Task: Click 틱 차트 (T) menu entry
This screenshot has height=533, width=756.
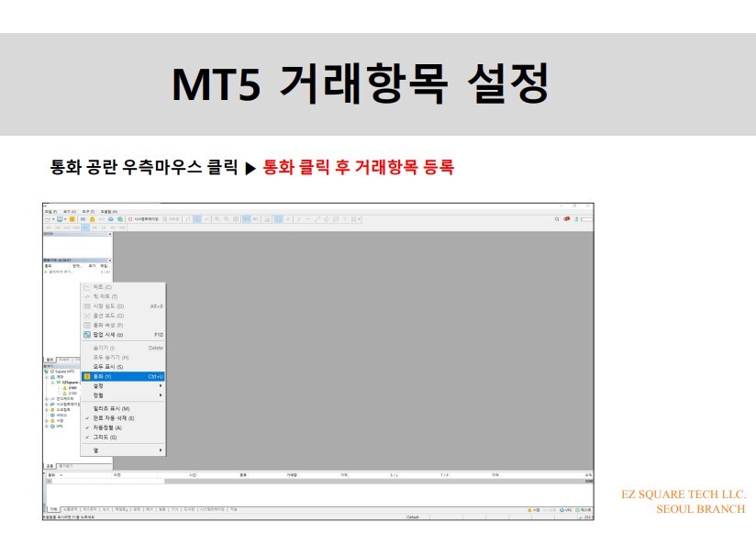Action: coord(123,296)
